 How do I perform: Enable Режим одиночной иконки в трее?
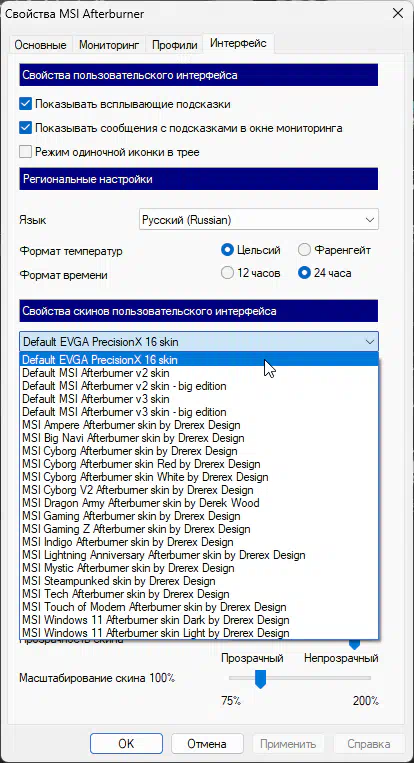25,152
